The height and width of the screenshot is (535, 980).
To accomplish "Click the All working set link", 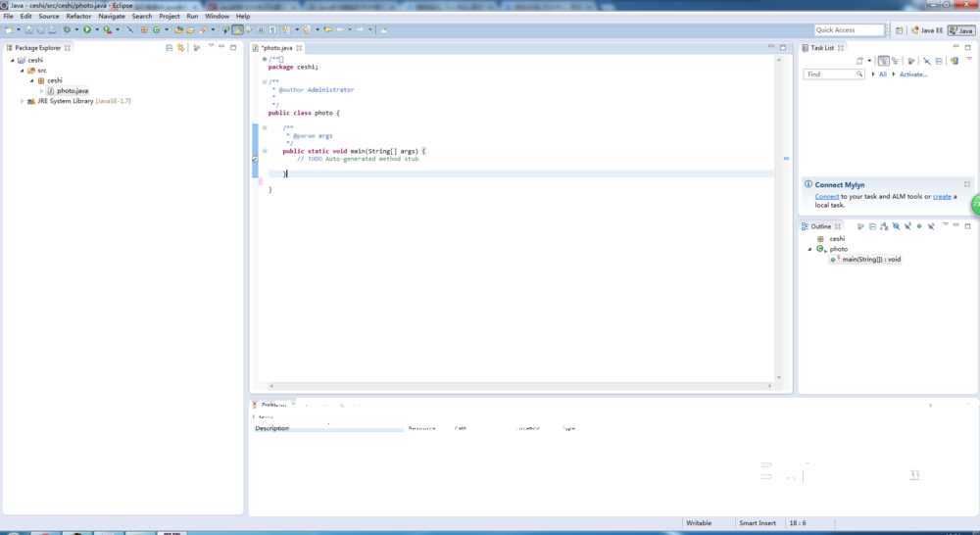I will click(883, 74).
